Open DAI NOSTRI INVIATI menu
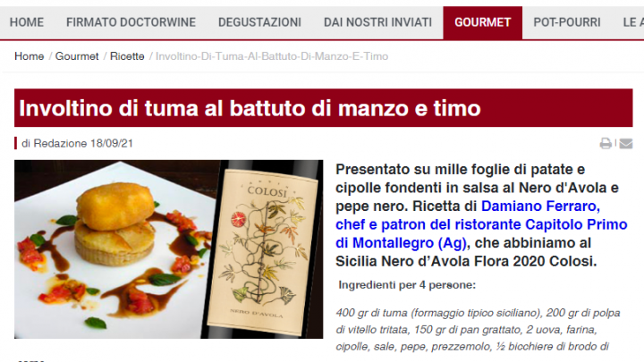The width and height of the screenshot is (644, 362). pyautogui.click(x=377, y=22)
